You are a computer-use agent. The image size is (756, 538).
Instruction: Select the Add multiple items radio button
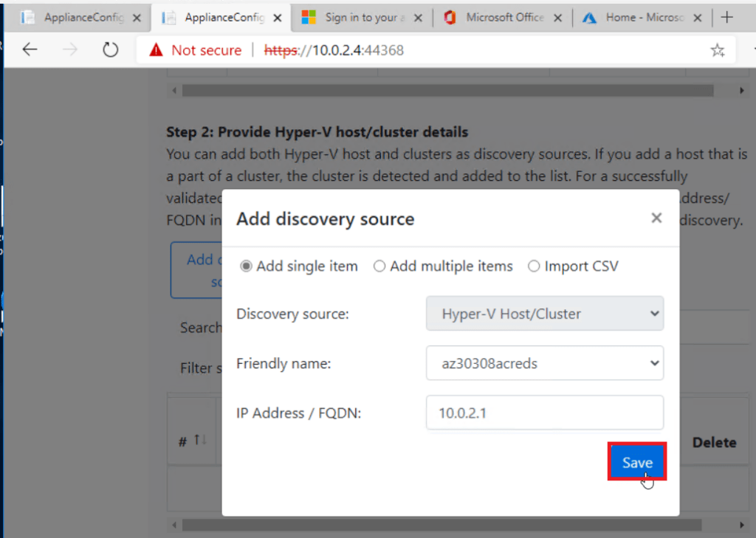[x=379, y=266]
